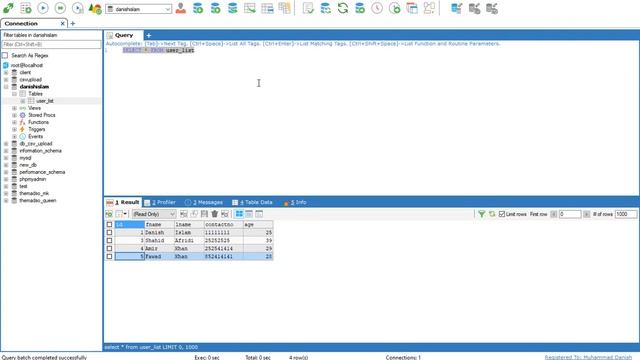The height and width of the screenshot is (360, 640).
Task: Click the table with green arrow icon
Action: point(250,8)
